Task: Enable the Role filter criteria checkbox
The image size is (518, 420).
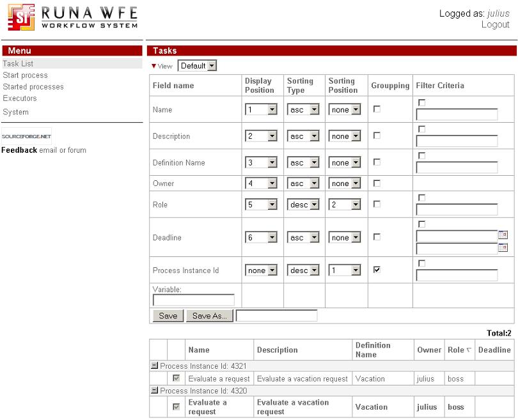Action: pyautogui.click(x=421, y=198)
